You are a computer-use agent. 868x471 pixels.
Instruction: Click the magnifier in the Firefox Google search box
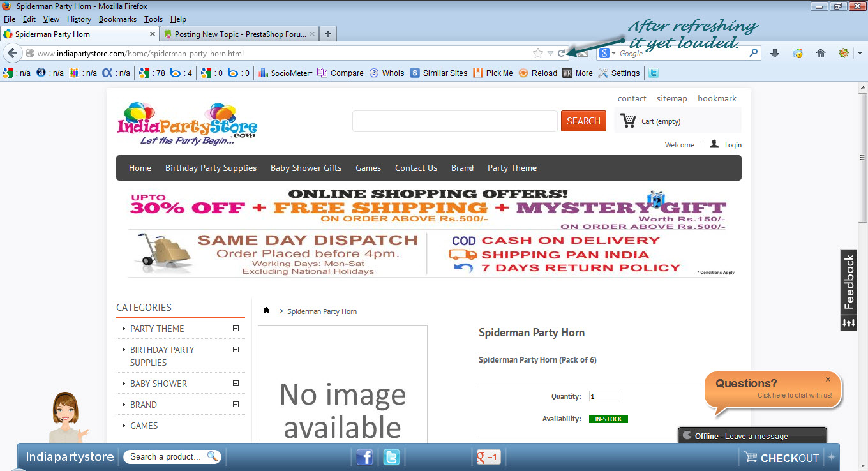(x=754, y=54)
